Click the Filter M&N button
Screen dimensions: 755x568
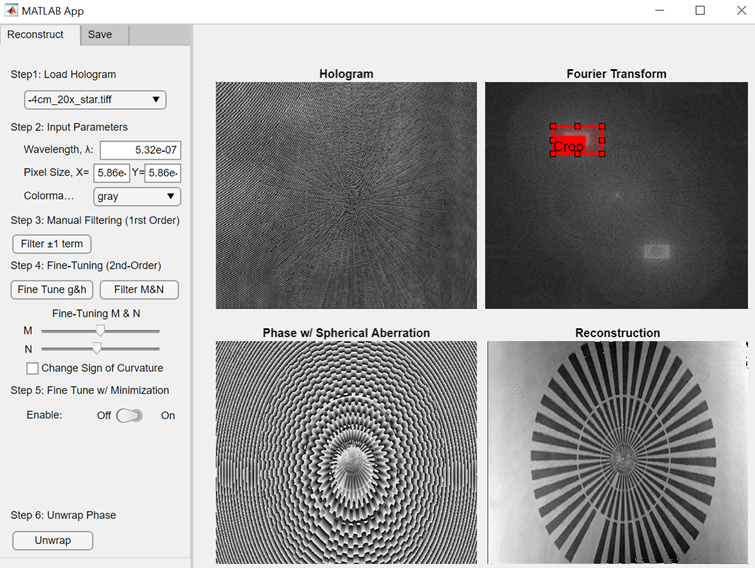point(140,290)
